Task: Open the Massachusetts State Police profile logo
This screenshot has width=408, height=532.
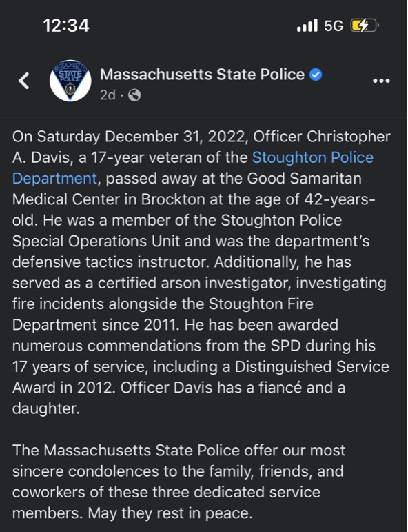Action: [x=70, y=81]
